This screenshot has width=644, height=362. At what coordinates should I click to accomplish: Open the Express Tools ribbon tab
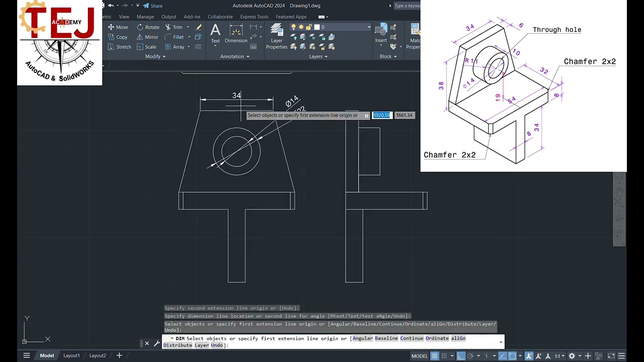[x=254, y=17]
